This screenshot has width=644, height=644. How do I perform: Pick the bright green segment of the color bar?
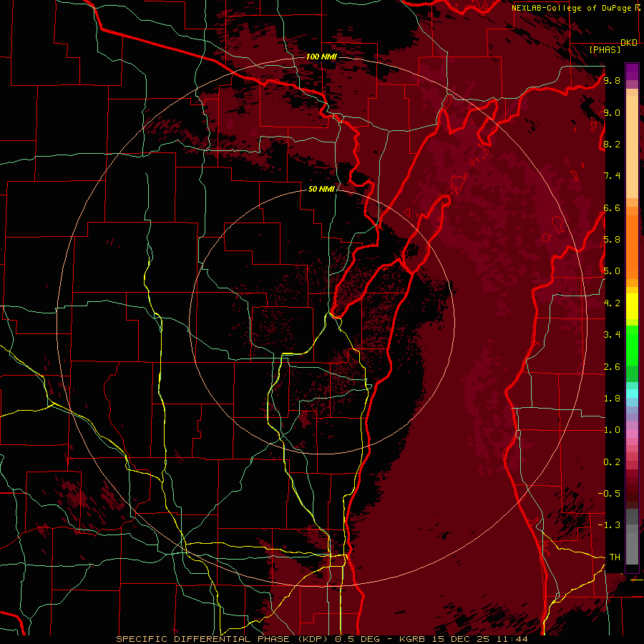click(x=632, y=345)
